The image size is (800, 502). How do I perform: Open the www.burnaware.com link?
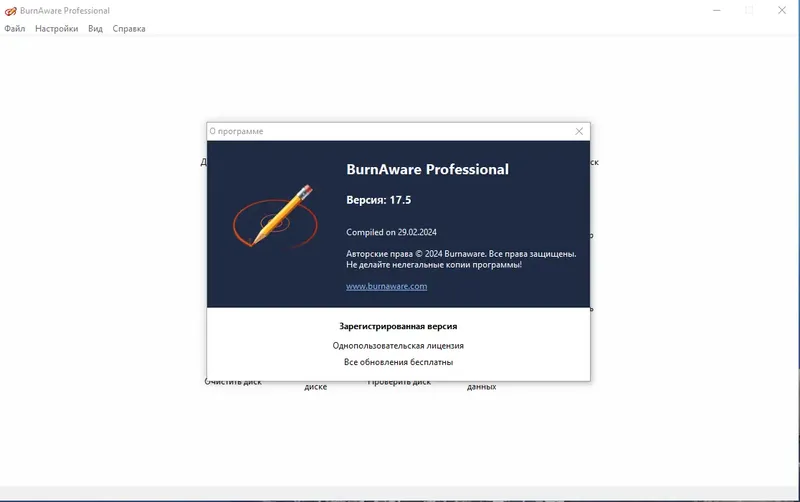[x=387, y=286]
